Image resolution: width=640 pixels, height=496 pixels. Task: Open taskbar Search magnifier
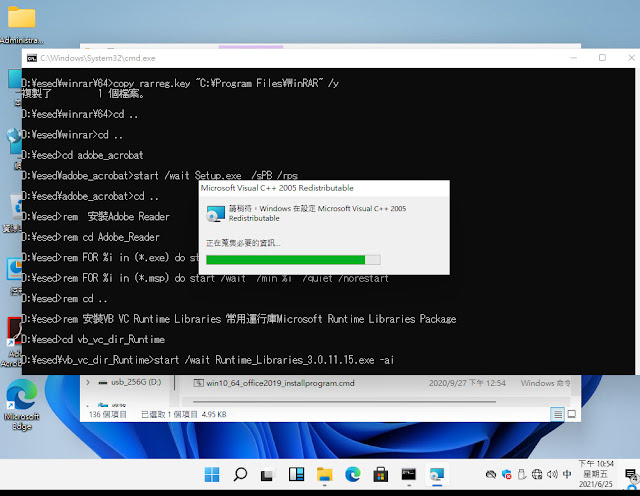pyautogui.click(x=240, y=474)
